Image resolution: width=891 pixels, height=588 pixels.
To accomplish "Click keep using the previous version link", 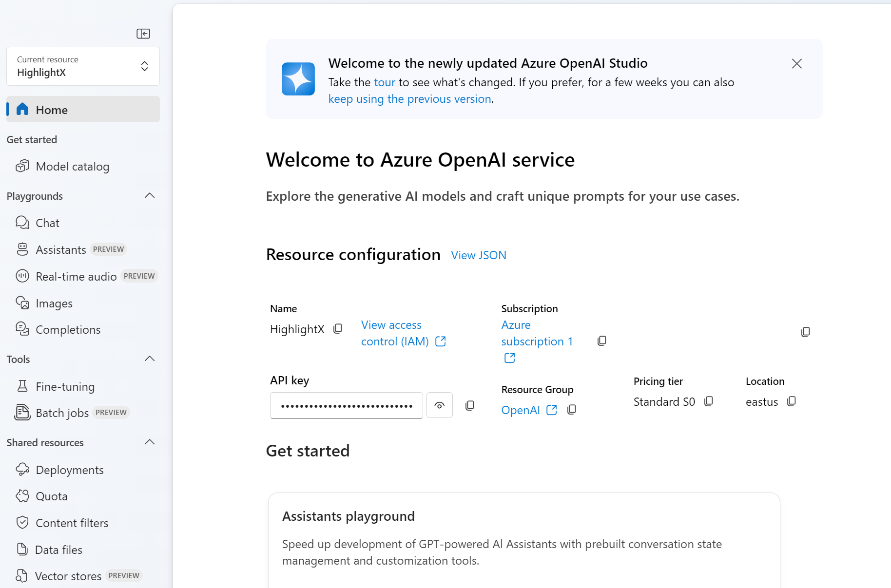I will [410, 99].
